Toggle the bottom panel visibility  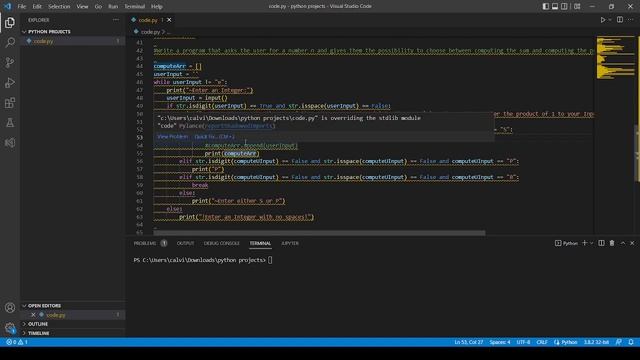click(x=555, y=6)
